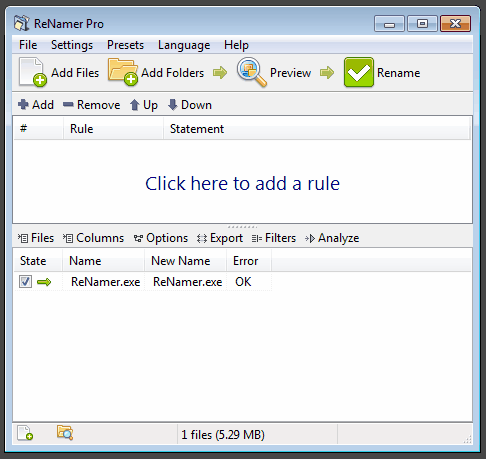Click green arrow state icon for ReNamer.exe
Image resolution: width=486 pixels, height=459 pixels.
point(44,282)
